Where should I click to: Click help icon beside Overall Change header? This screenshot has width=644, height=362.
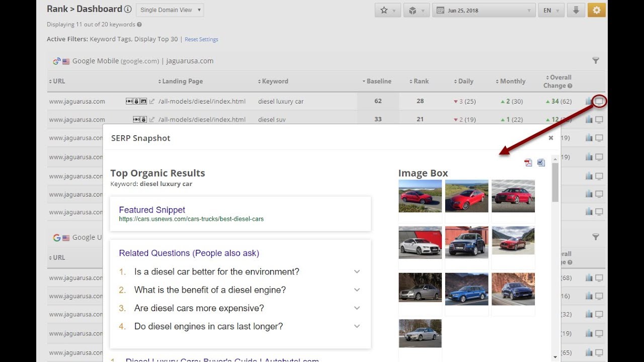point(570,85)
